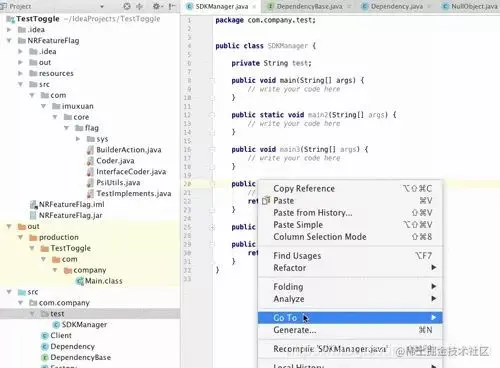Select the TestToggle folder under production
The width and height of the screenshot is (500, 368).
coord(66,248)
